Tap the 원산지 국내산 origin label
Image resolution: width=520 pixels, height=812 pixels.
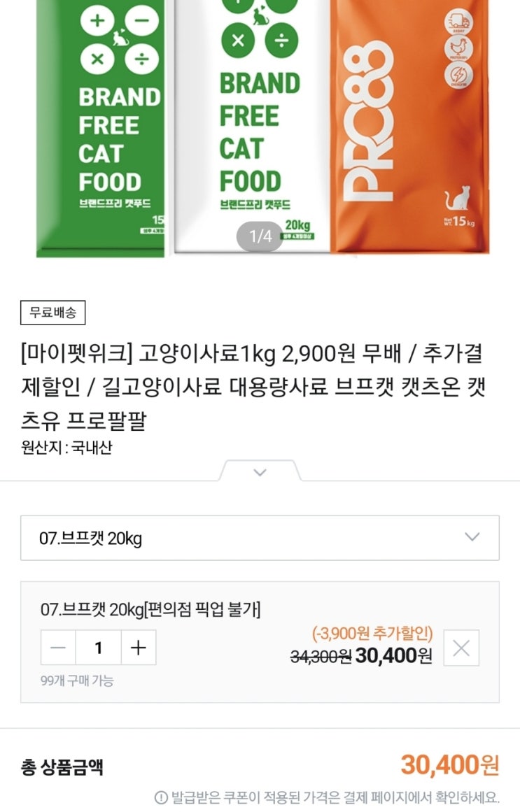click(x=67, y=448)
